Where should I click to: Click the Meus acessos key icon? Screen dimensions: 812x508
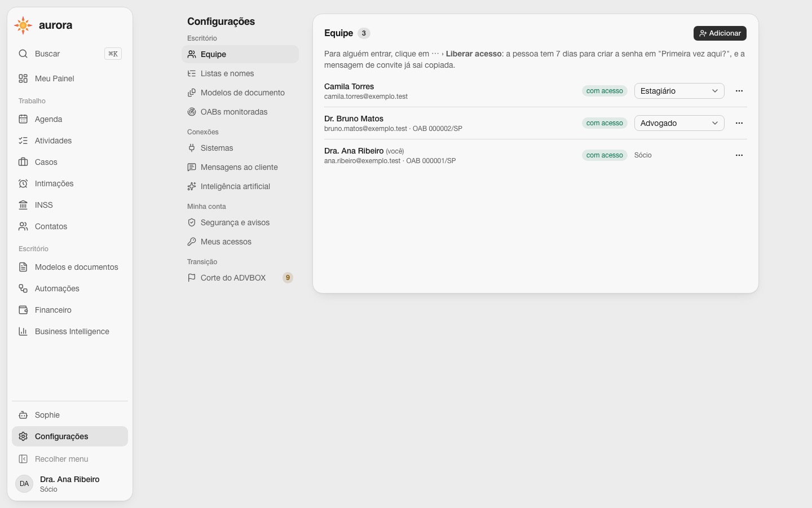(192, 242)
